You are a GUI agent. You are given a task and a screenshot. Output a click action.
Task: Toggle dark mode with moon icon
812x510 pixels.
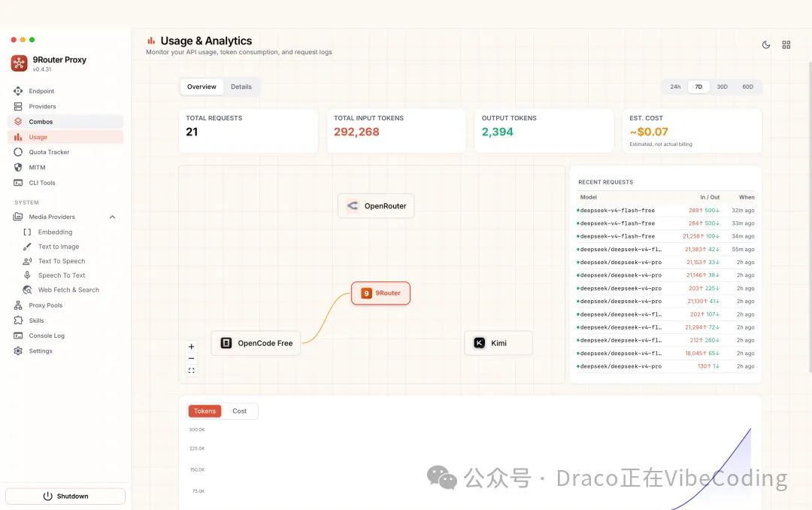766,45
